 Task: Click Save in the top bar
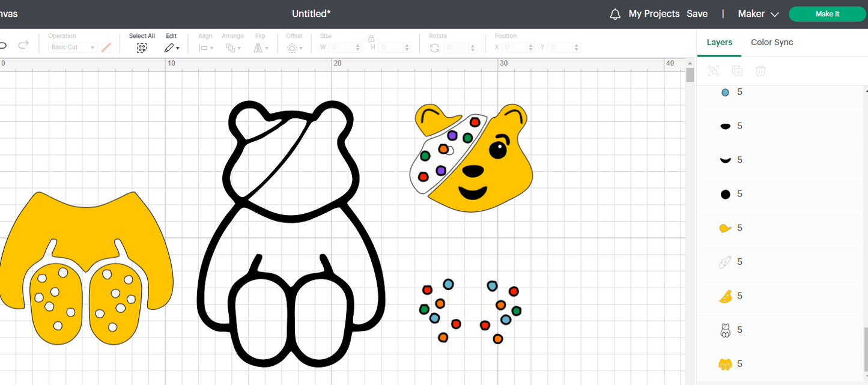click(697, 13)
